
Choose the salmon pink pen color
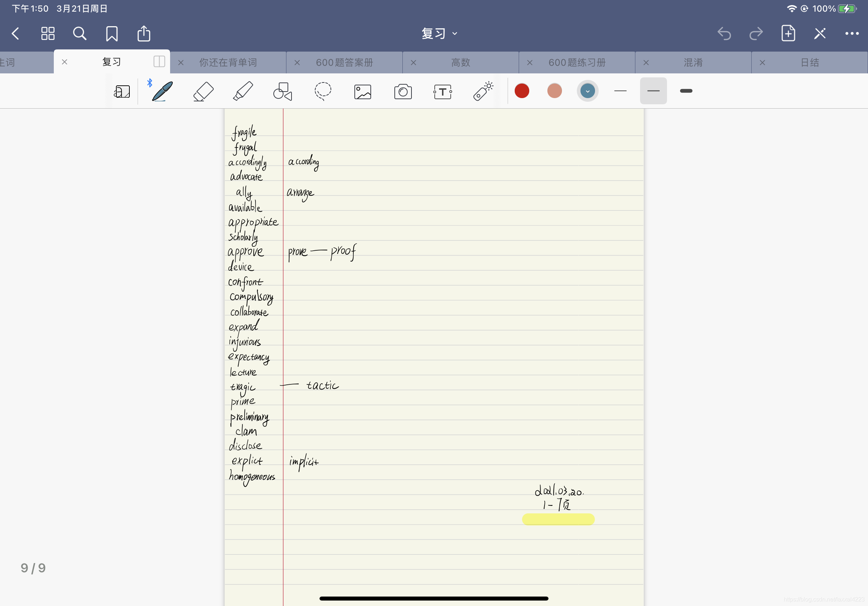pyautogui.click(x=555, y=91)
